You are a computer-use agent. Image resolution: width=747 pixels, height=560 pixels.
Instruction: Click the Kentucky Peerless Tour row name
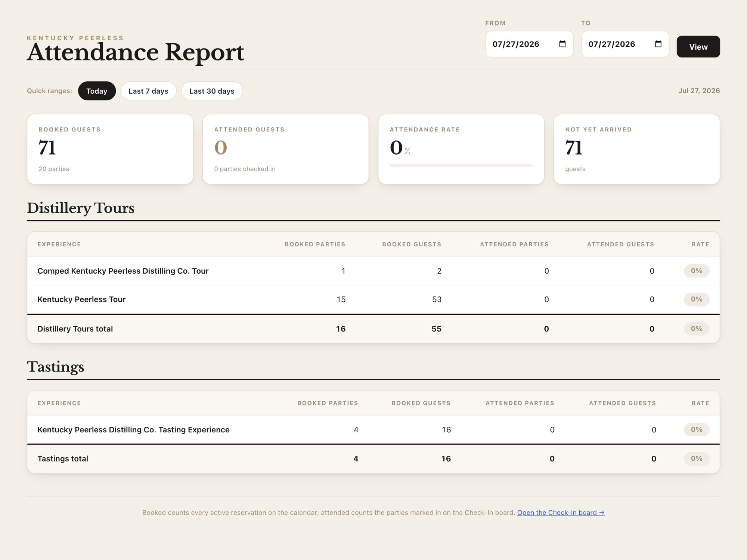coord(81,299)
